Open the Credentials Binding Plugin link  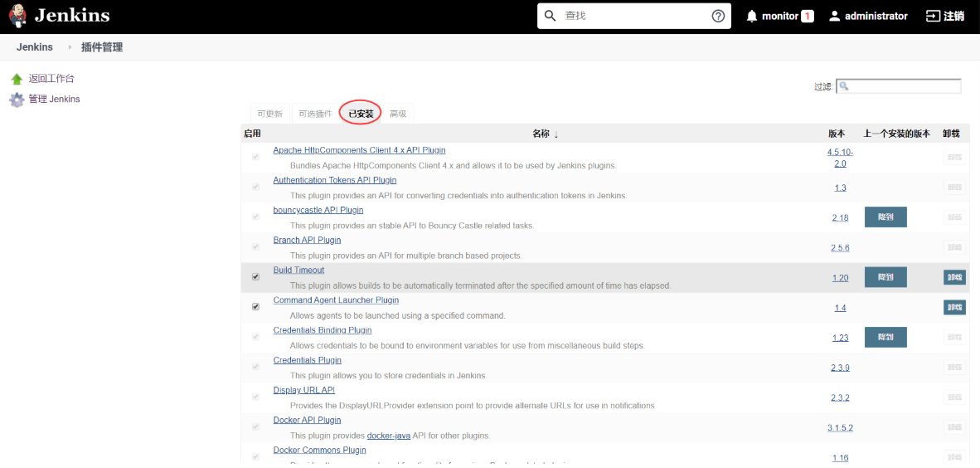coord(323,330)
